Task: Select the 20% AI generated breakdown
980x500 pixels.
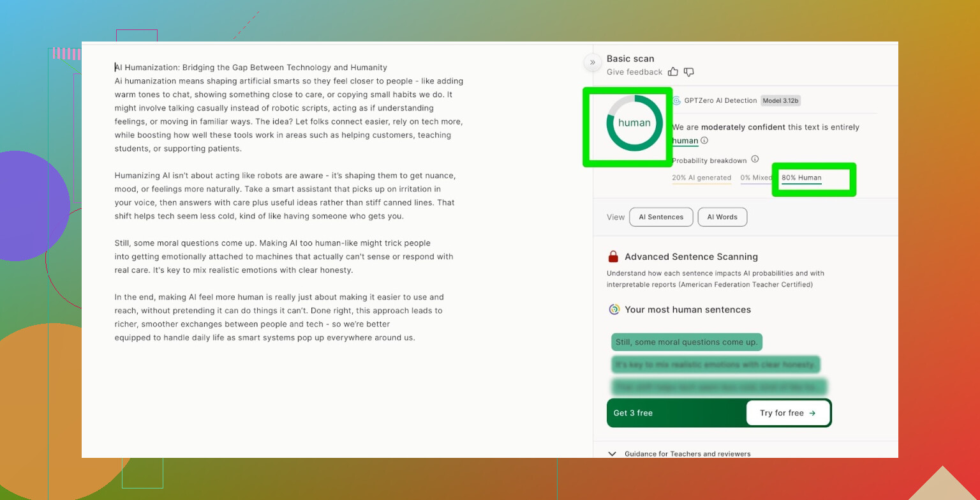Action: 701,178
